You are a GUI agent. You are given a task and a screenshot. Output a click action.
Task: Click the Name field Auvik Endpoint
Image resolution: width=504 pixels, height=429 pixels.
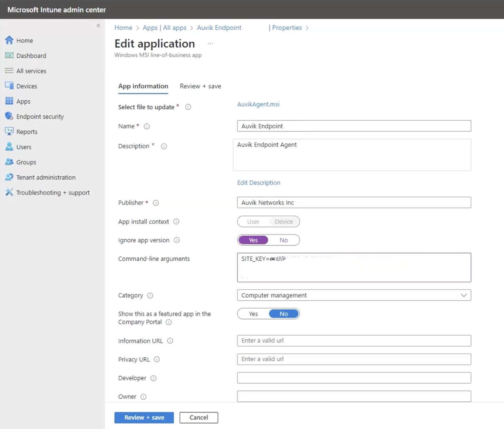pyautogui.click(x=354, y=126)
